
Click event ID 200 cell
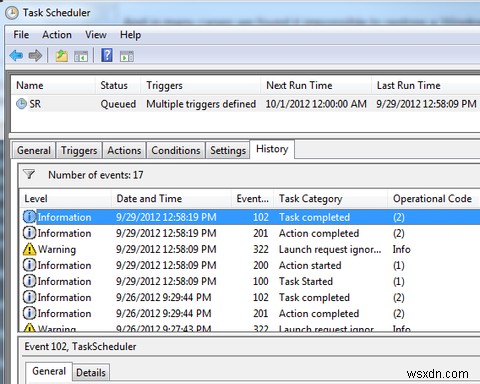click(261, 265)
